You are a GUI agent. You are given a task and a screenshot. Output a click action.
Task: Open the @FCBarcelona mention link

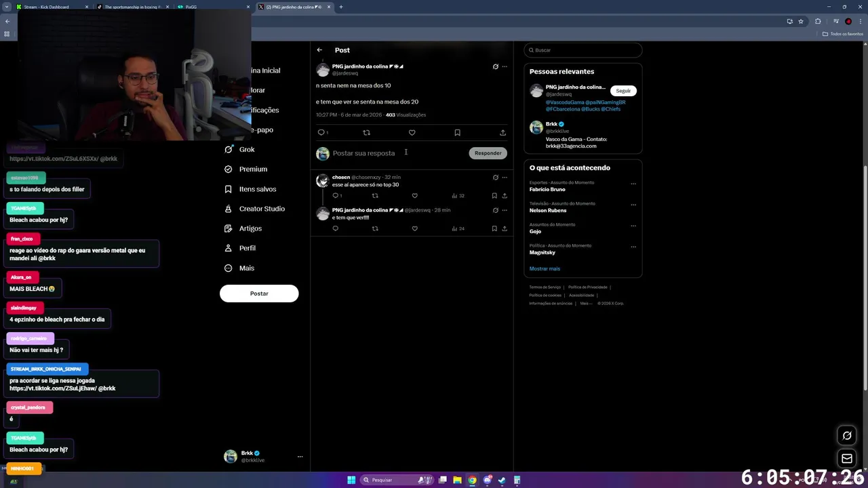pyautogui.click(x=563, y=109)
